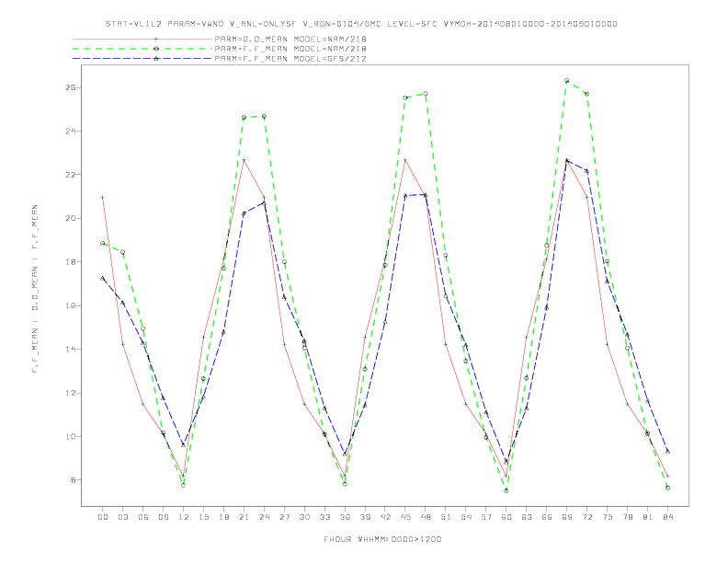
Task: Click x-axis tick label 03
Action: pos(122,517)
